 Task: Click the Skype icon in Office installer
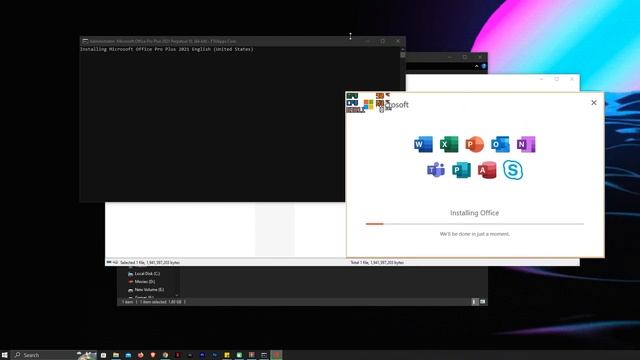pyautogui.click(x=513, y=170)
